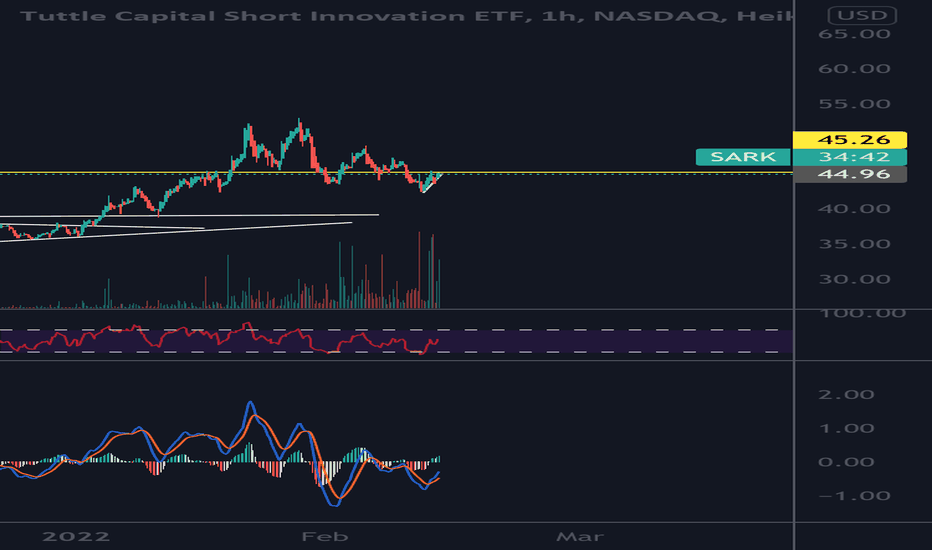932x550 pixels.
Task: Click the 2022 time axis label
Action: pos(76,537)
